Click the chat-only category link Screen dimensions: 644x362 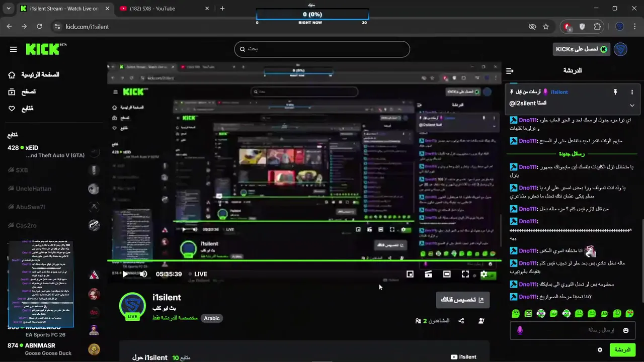tap(175, 318)
